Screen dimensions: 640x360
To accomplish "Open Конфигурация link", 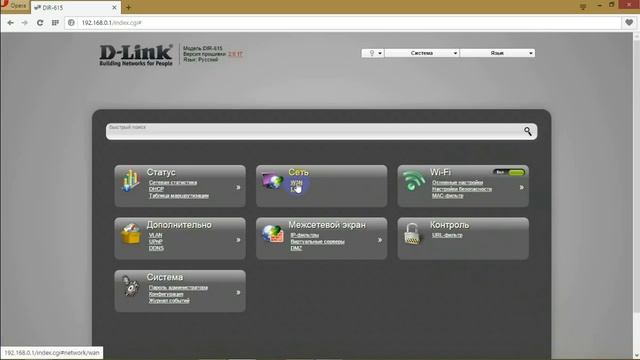I will coord(166,294).
